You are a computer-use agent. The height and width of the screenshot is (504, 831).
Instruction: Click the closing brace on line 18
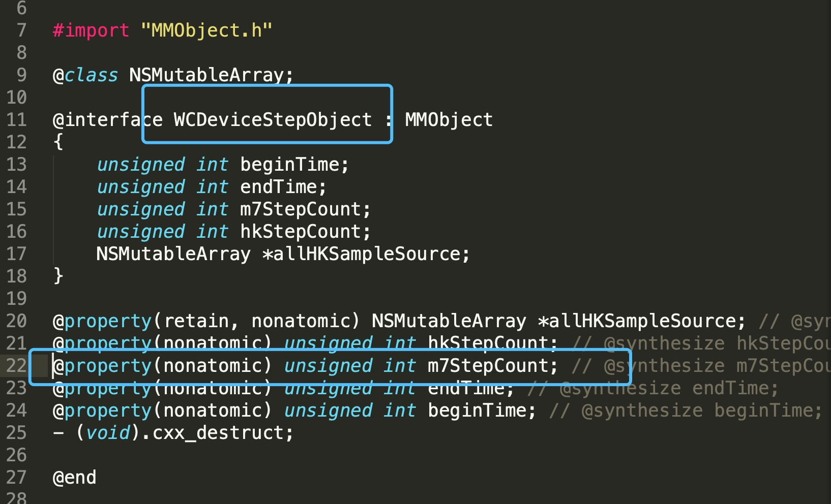[x=58, y=276]
